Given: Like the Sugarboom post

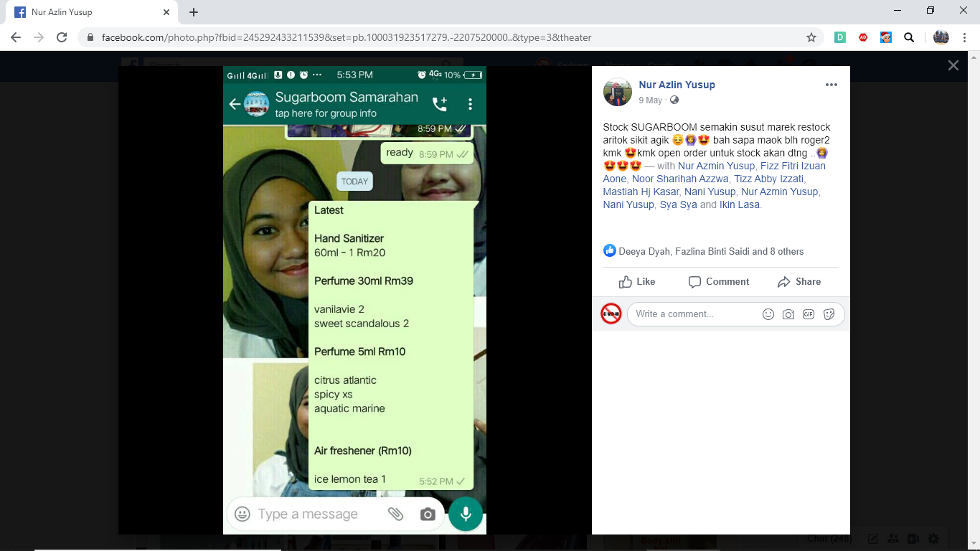Looking at the screenshot, I should (637, 282).
